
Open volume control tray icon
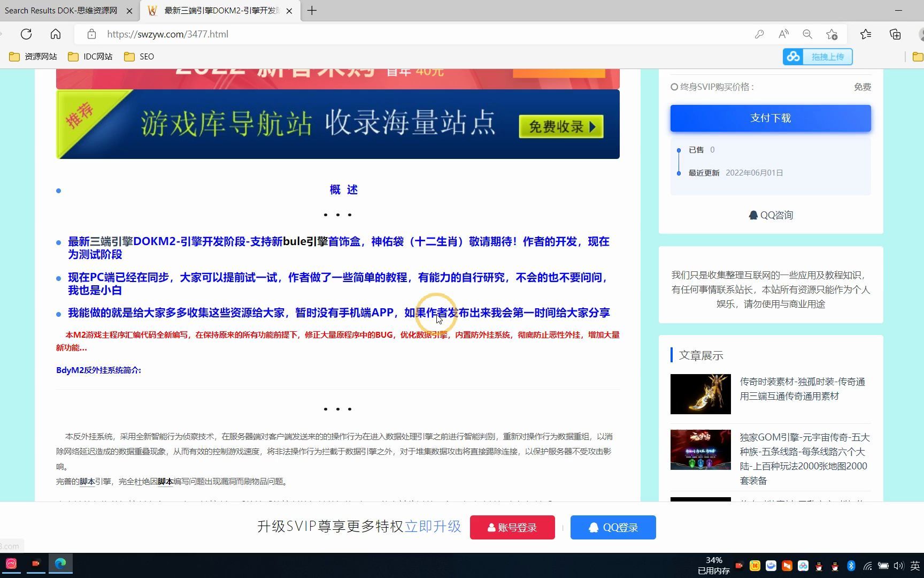(x=898, y=566)
